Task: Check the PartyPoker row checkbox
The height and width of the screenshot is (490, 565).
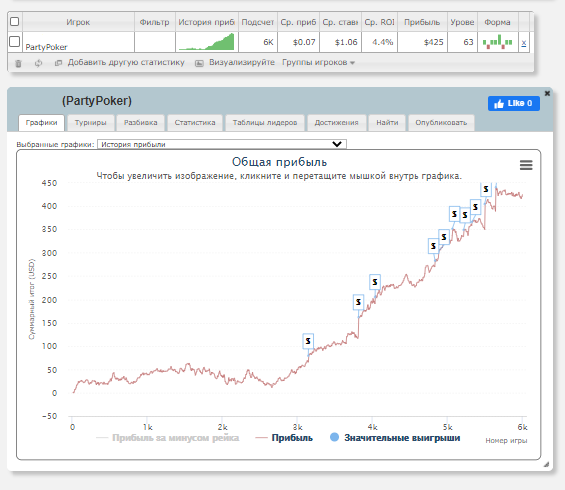Action: [14, 41]
